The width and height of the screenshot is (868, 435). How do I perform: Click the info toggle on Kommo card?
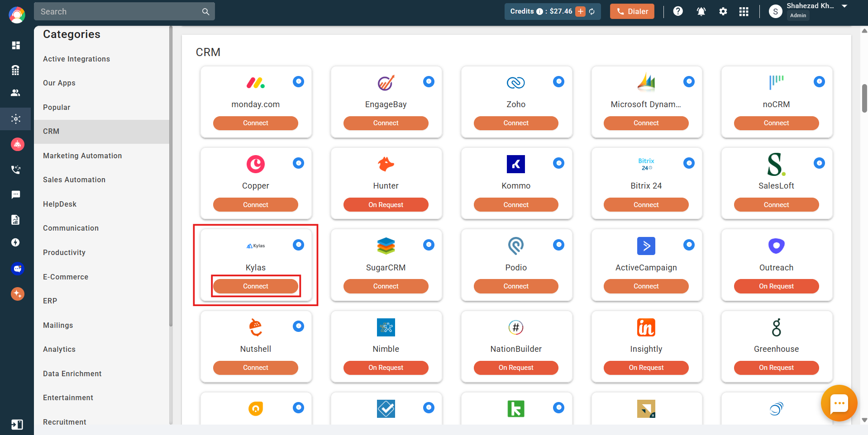pos(559,163)
